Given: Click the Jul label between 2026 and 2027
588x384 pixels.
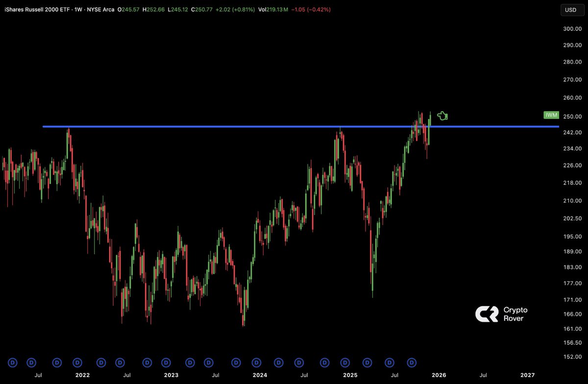Looking at the screenshot, I should point(484,375).
